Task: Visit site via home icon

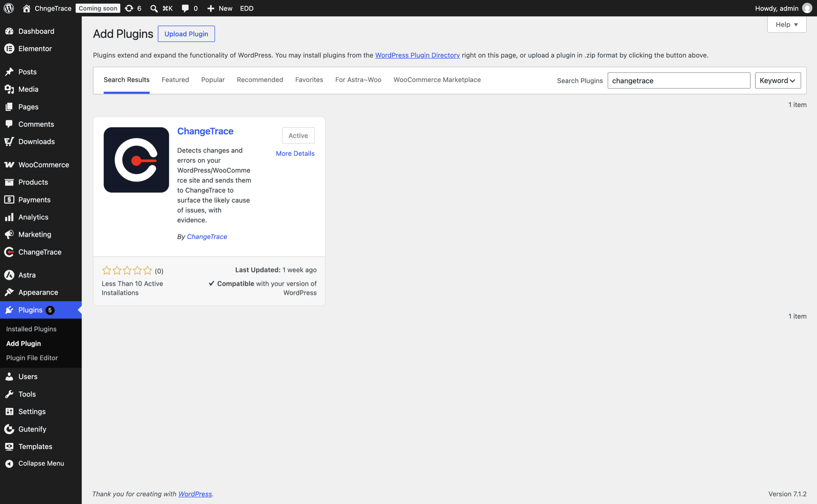Action: tap(26, 8)
